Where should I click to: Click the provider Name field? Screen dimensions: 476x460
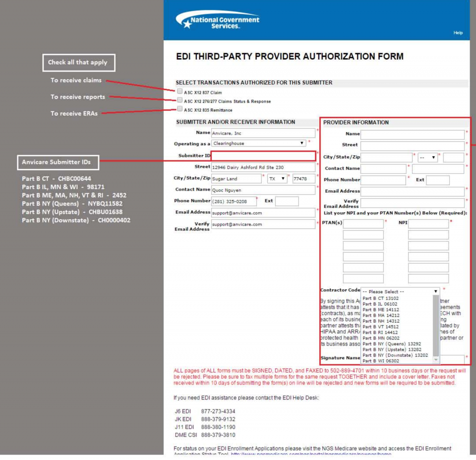click(412, 134)
